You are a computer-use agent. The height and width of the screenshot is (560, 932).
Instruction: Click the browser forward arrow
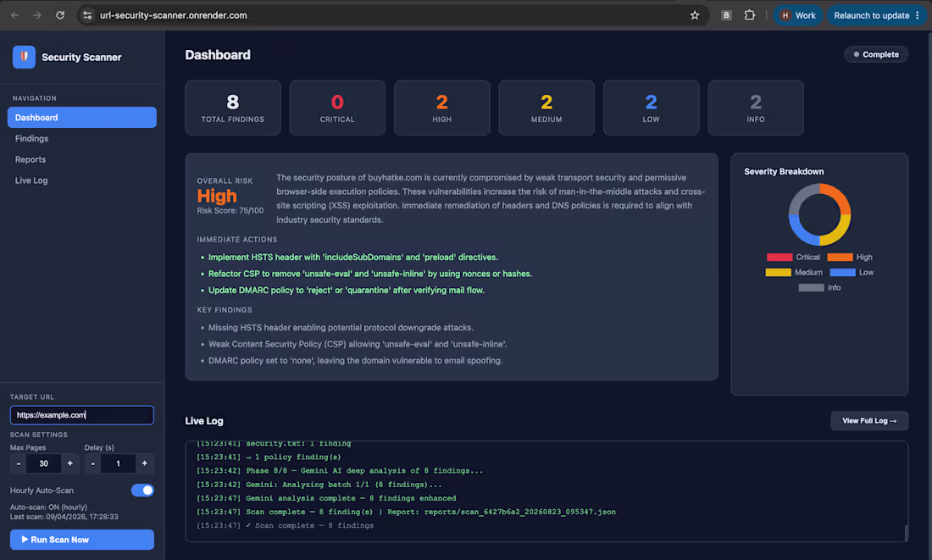coord(37,15)
